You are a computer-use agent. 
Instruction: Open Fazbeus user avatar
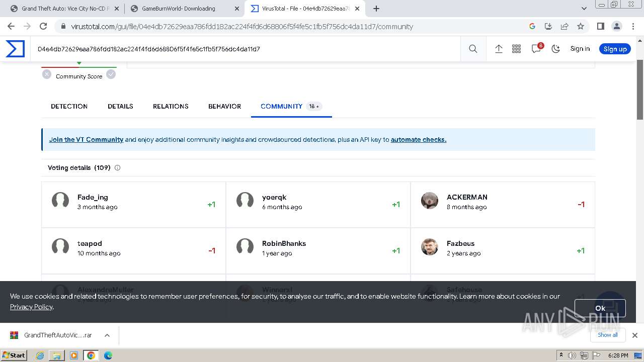pos(430,247)
